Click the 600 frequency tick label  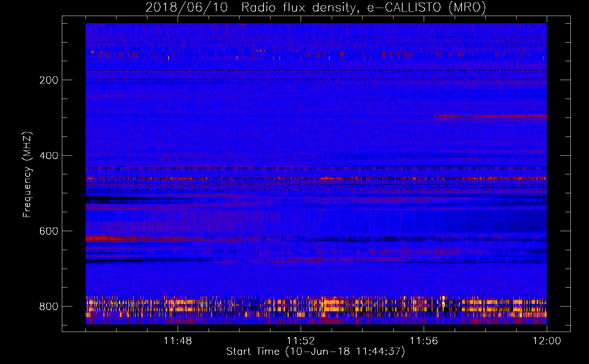(x=49, y=232)
